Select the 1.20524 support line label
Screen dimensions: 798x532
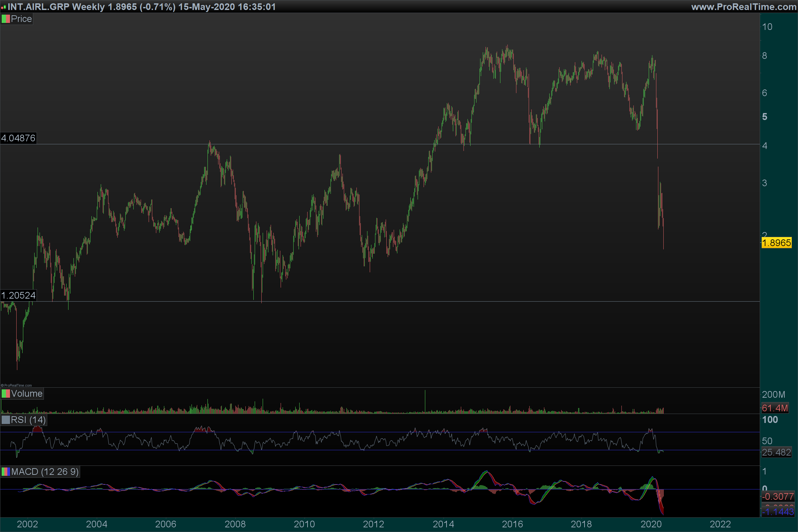18,295
